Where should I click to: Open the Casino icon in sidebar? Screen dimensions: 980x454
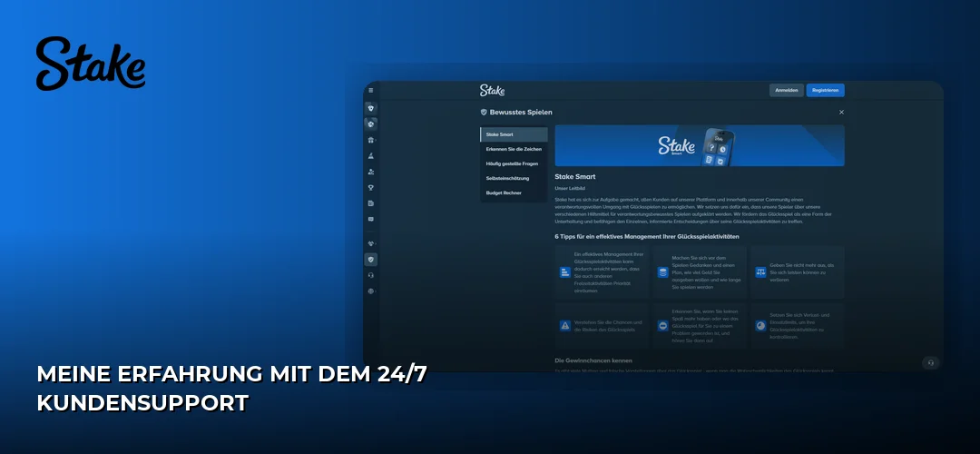pyautogui.click(x=370, y=108)
